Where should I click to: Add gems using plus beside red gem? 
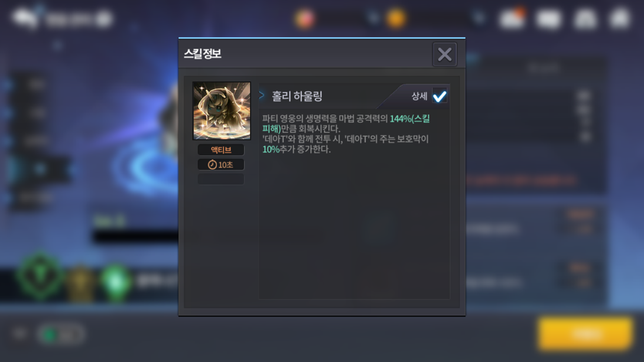tap(373, 18)
